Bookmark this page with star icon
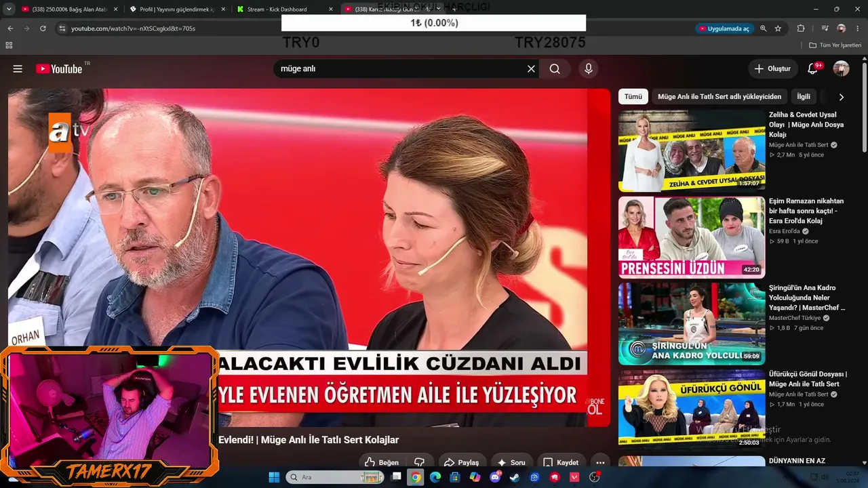 point(778,28)
